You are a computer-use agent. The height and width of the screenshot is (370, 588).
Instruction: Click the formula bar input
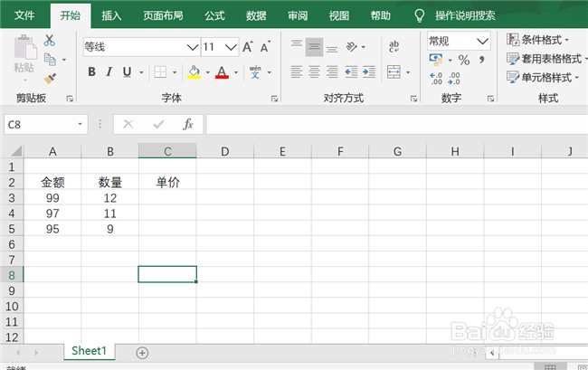coord(397,124)
